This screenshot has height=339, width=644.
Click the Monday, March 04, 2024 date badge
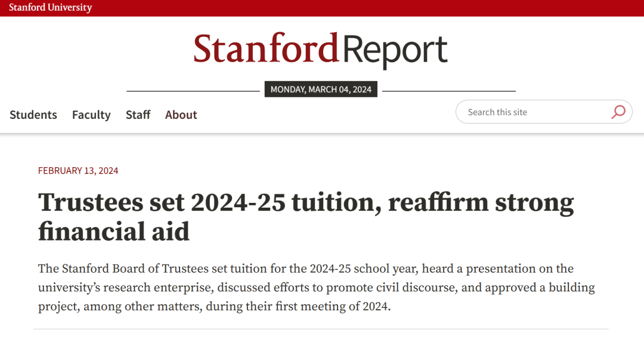point(321,90)
